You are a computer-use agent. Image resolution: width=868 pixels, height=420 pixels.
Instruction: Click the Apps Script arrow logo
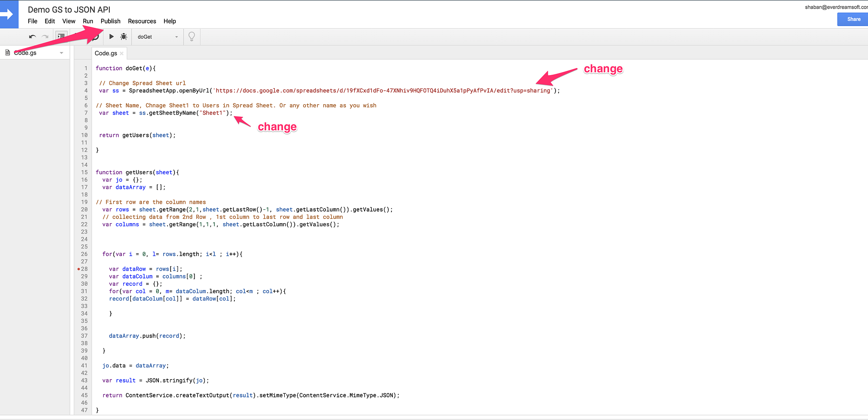coord(9,14)
